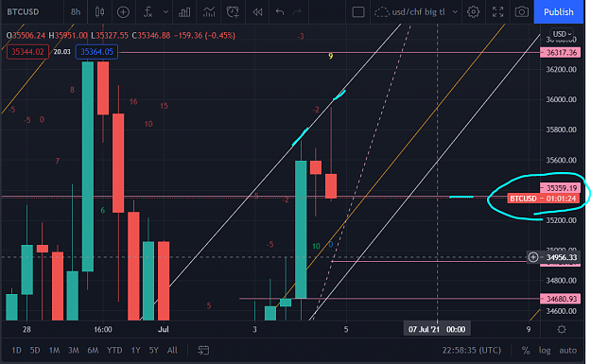Viewport: 591px width, 364px height.
Task: Expand the layout name dropdown chevron
Action: pos(456,11)
